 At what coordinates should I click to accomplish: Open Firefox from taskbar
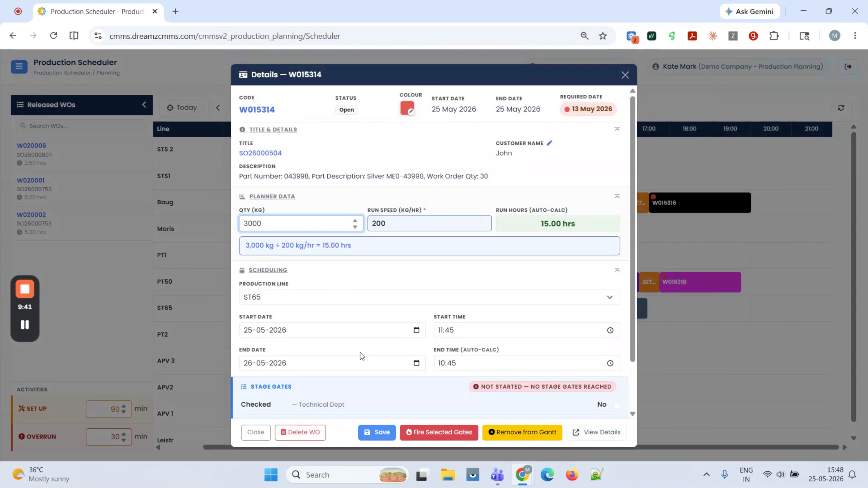pyautogui.click(x=572, y=475)
